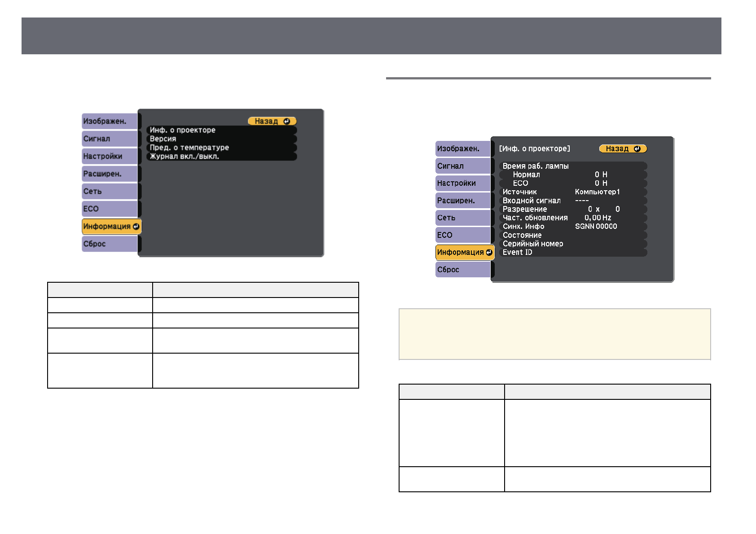The width and height of the screenshot is (756, 534).
Task: Go to Расширен. tab in left menu
Action: click(110, 174)
